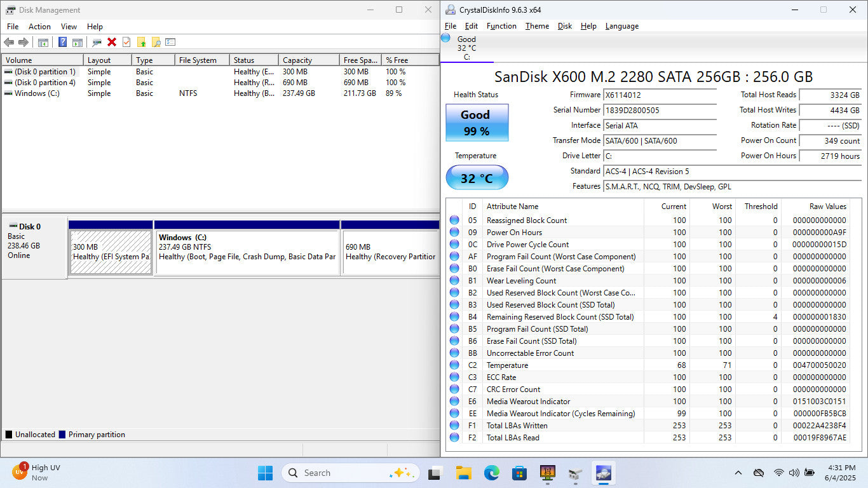This screenshot has width=868, height=488.
Task: Launch Microsoft Edge from the taskbar
Action: tap(491, 473)
